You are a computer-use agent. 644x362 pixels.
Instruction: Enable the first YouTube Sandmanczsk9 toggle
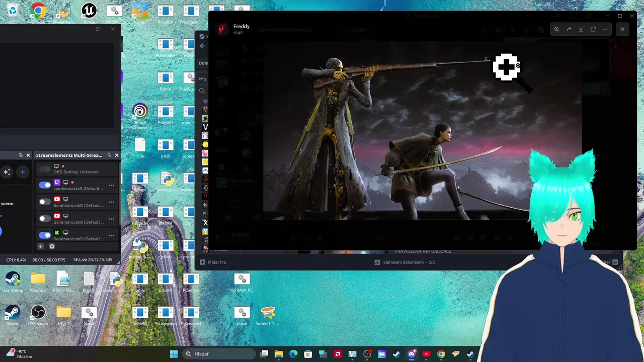coord(45,202)
